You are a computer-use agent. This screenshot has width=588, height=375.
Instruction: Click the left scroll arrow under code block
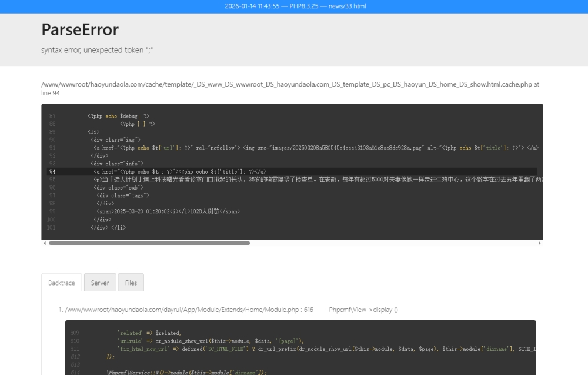(x=44, y=243)
